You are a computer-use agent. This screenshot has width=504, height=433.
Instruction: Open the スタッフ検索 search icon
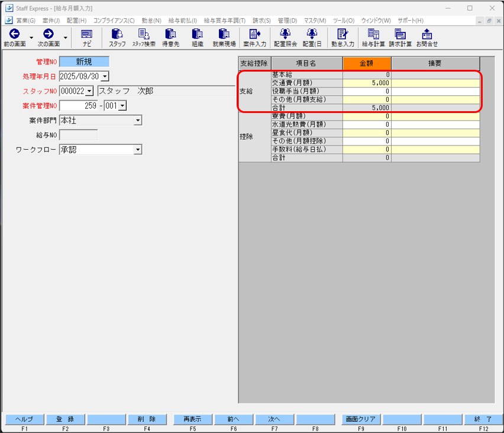(144, 37)
